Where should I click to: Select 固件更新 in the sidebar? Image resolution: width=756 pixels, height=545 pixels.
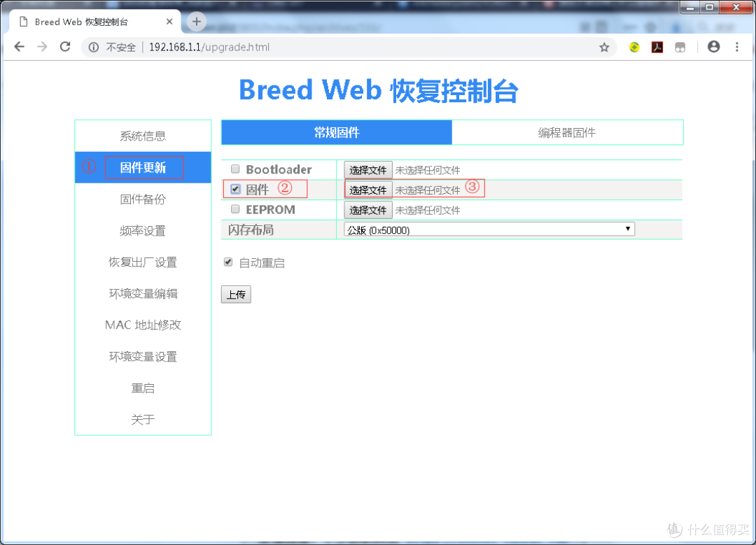pos(143,167)
